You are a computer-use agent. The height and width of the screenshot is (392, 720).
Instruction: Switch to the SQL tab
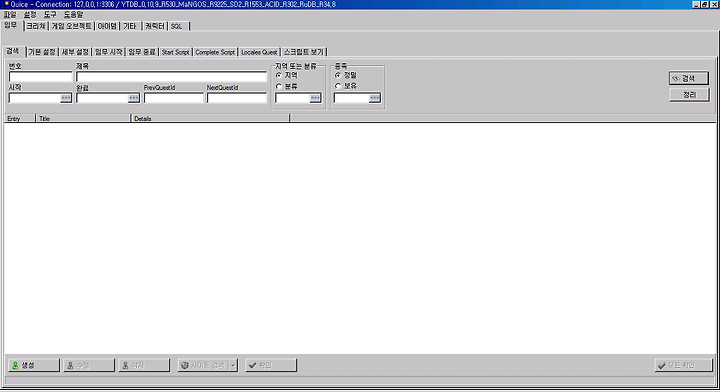click(178, 27)
